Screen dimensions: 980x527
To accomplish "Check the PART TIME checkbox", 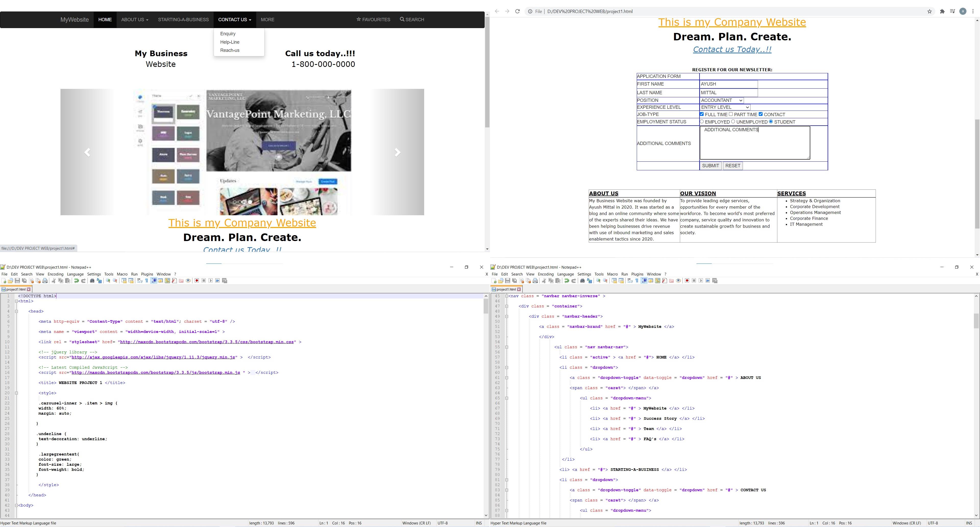I will (731, 114).
